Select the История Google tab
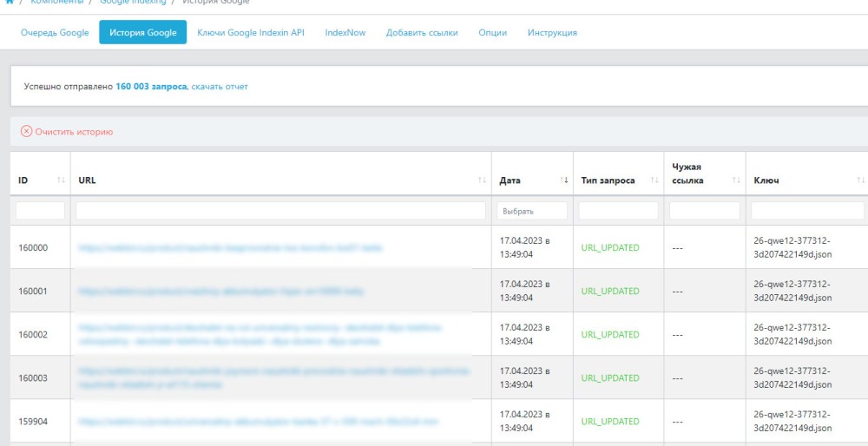 (x=143, y=33)
